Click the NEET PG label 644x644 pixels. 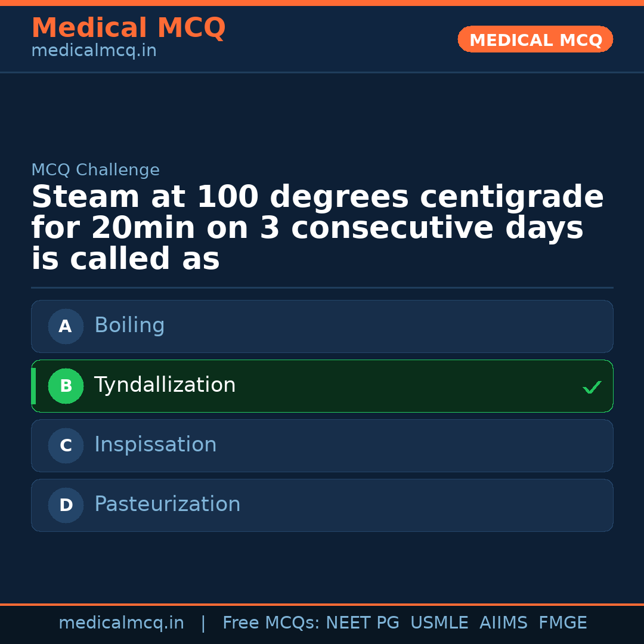[362, 623]
